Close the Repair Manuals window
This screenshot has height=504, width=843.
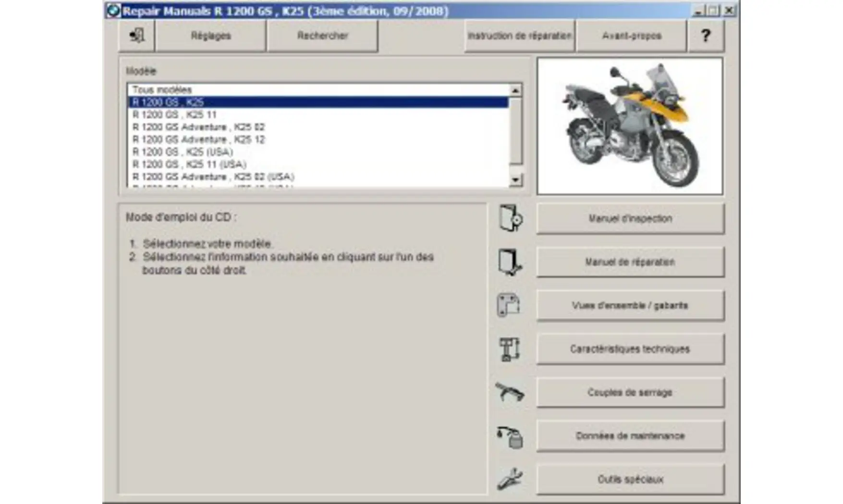pos(730,11)
